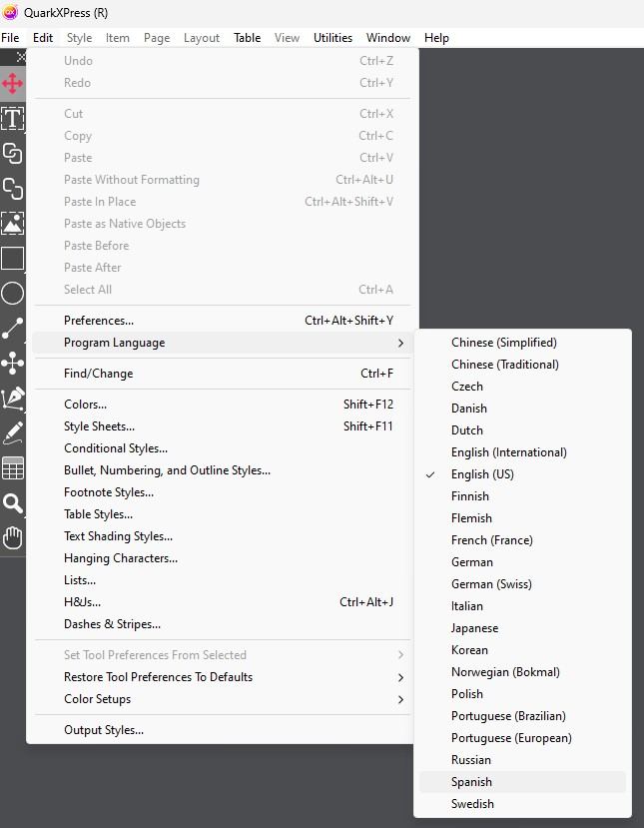This screenshot has width=644, height=828.
Task: Open the Colors... dialog
Action: coord(223,405)
